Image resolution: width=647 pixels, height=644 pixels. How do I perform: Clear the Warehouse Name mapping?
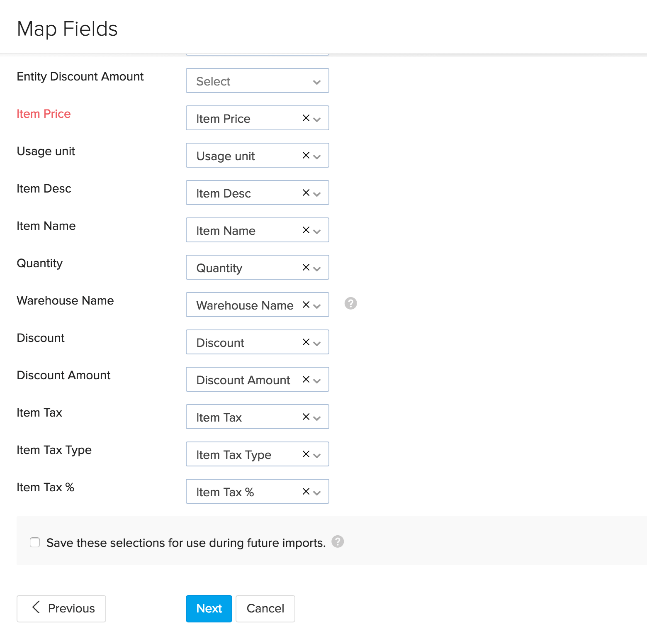(x=306, y=305)
